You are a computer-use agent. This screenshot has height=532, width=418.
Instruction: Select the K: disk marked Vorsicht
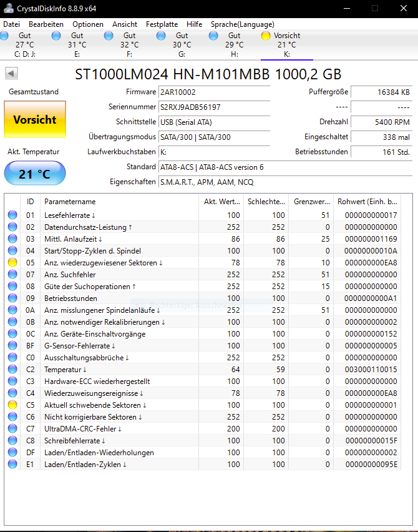(x=287, y=45)
